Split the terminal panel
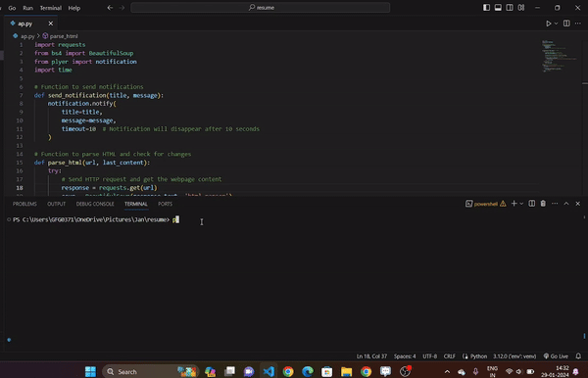588x378 pixels. tap(532, 204)
